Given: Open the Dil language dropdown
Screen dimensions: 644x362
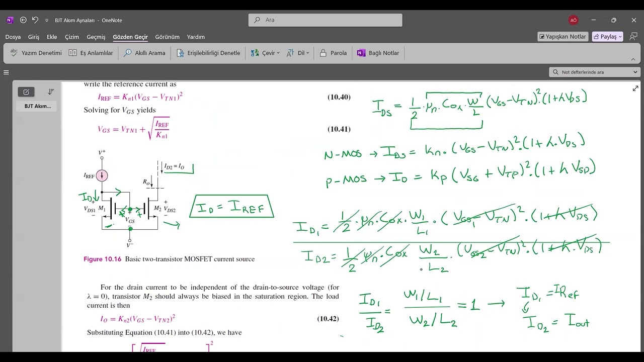Looking at the screenshot, I should [298, 53].
